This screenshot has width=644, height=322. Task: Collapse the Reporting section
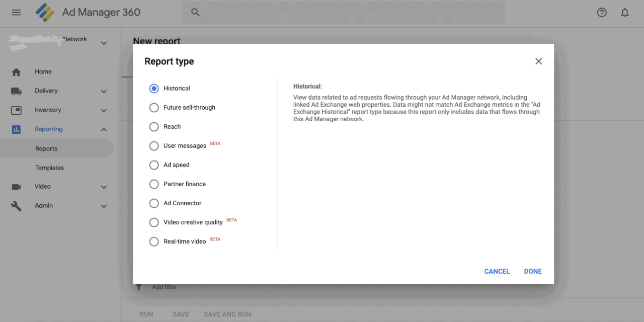pyautogui.click(x=104, y=129)
